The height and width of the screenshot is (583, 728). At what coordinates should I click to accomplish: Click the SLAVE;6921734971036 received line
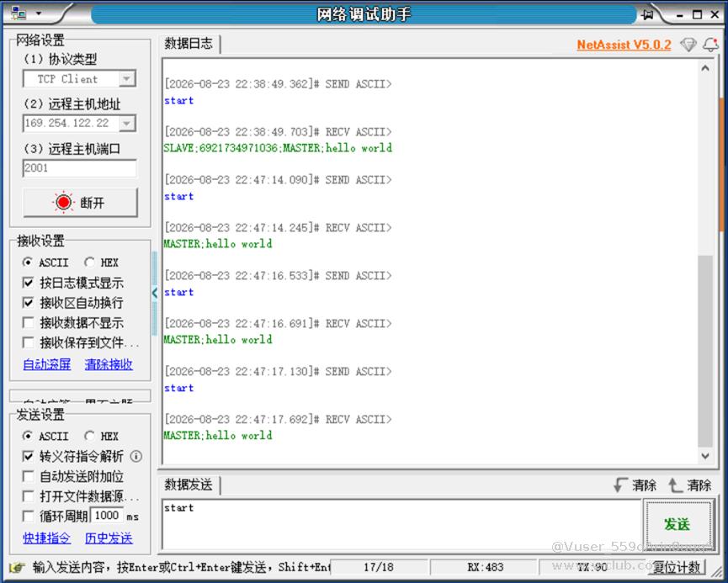[278, 148]
